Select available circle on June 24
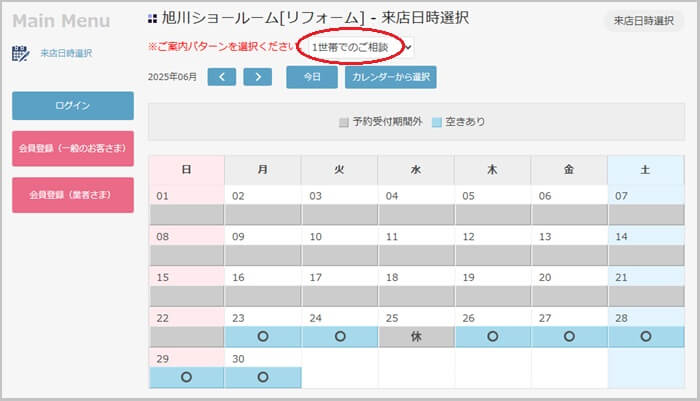 pos(340,337)
